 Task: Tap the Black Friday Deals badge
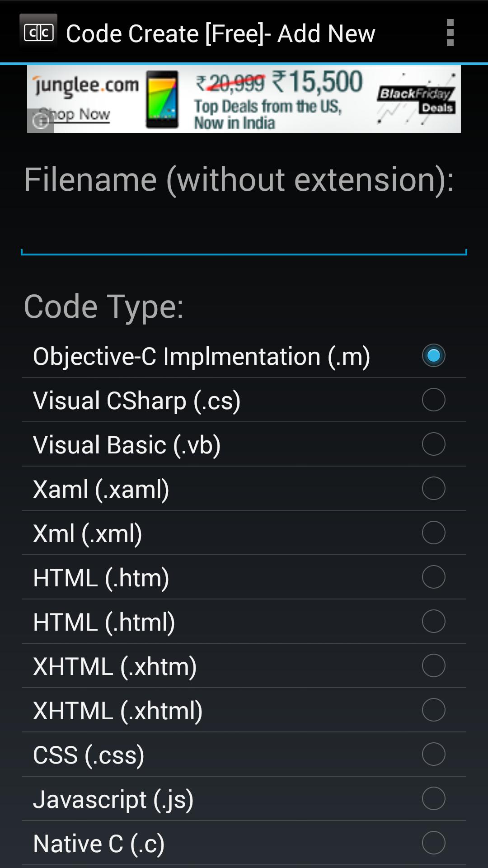[415, 99]
